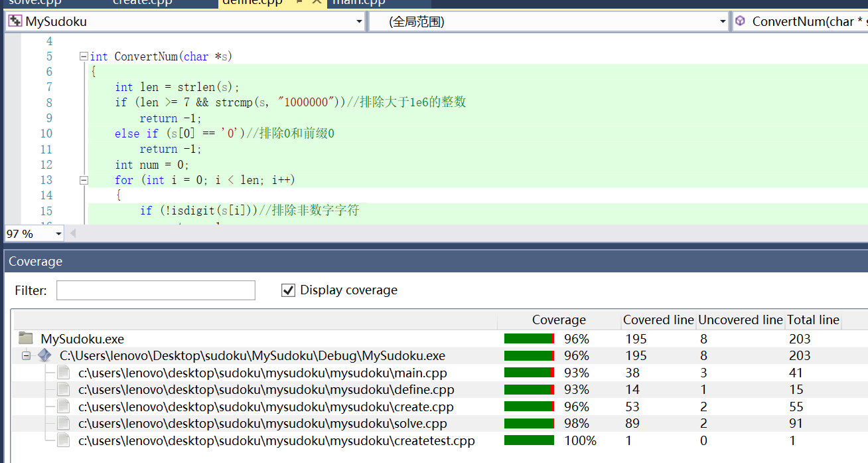Click the MySudoku project icon in navigation bar
This screenshot has width=868, height=463.
click(15, 21)
